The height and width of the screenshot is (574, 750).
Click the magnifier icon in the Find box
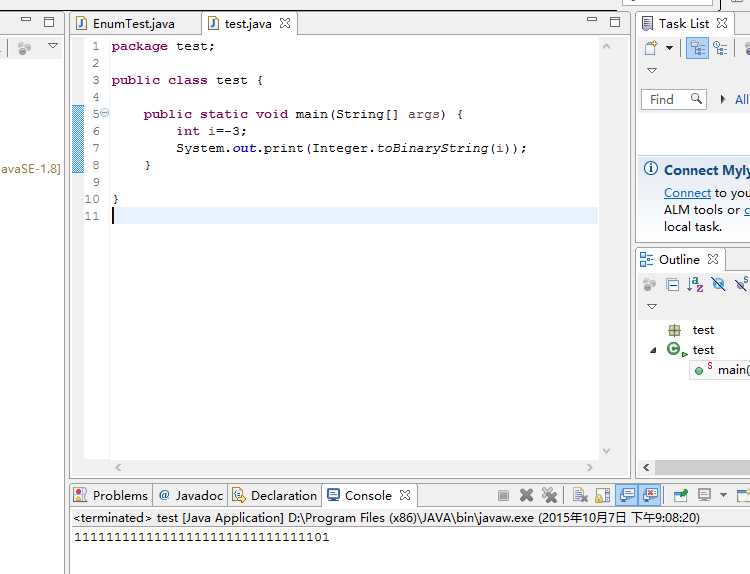[696, 99]
